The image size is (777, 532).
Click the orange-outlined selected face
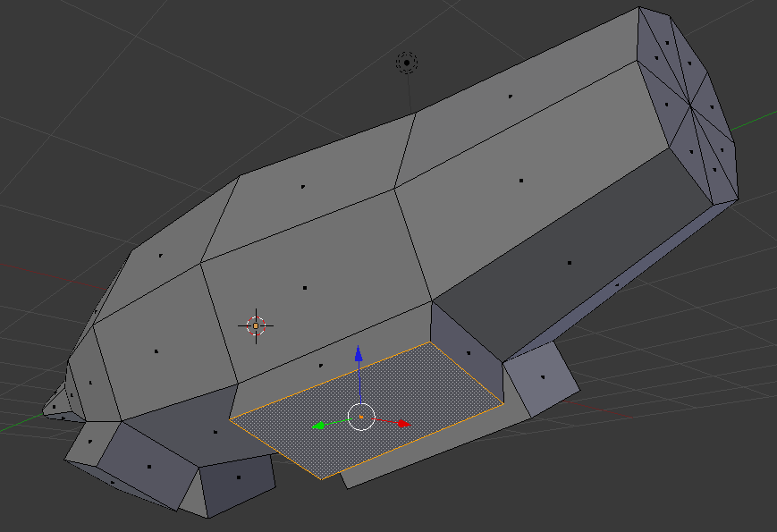tap(367, 410)
